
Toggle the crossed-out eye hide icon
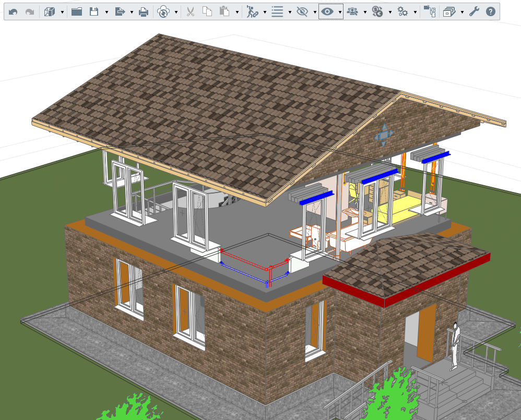coord(302,12)
